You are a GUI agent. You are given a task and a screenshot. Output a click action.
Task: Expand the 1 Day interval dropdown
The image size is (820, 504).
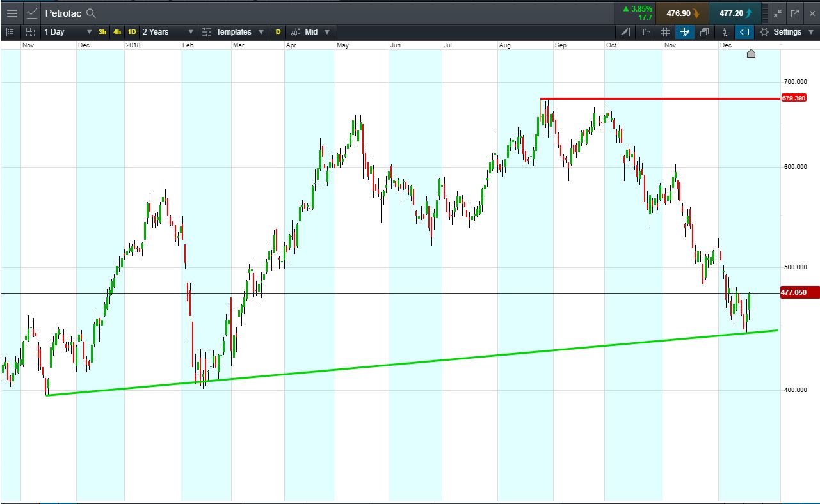point(68,32)
